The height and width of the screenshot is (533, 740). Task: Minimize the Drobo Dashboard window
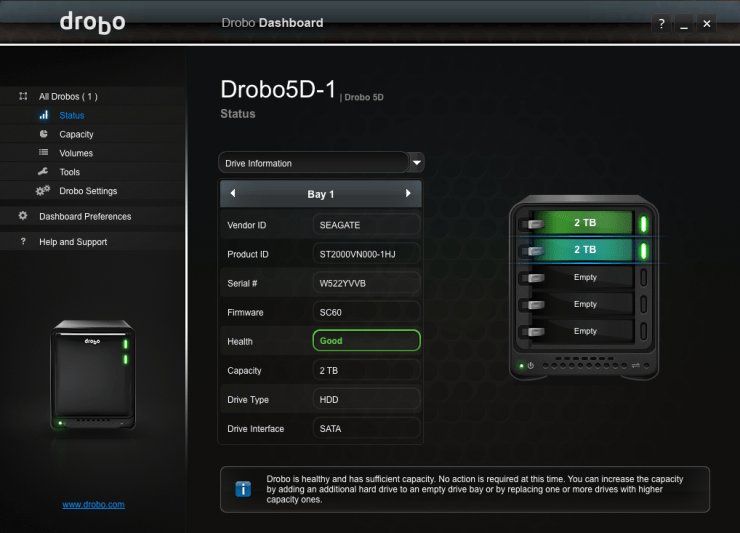pos(684,24)
